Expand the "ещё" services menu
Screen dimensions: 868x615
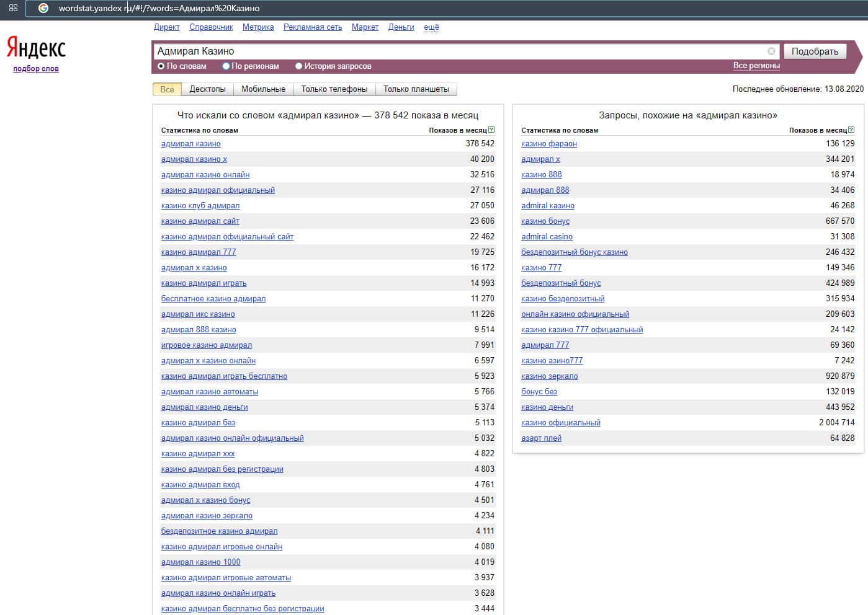(x=431, y=27)
